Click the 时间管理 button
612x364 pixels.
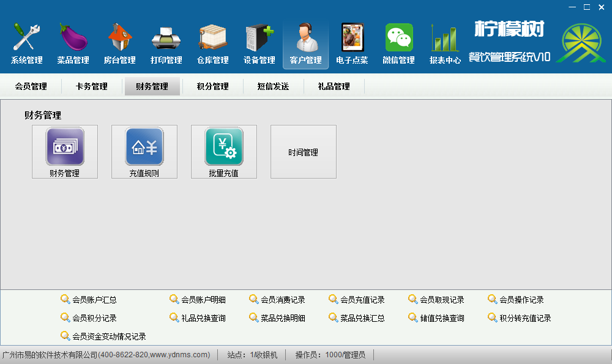[x=303, y=152]
